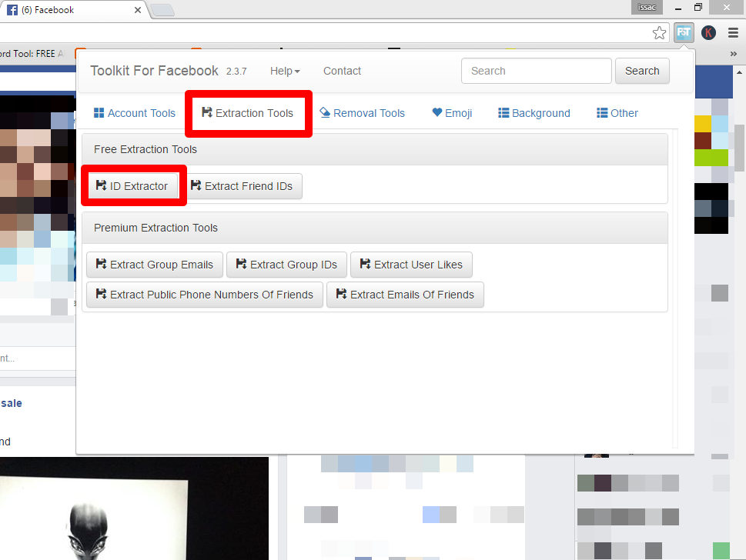
Task: Click the issac profile button
Action: pos(647,7)
